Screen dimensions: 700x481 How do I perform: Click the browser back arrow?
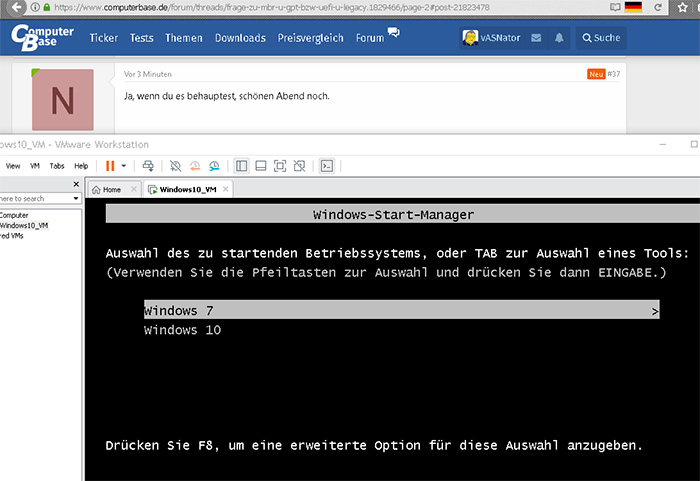point(17,8)
